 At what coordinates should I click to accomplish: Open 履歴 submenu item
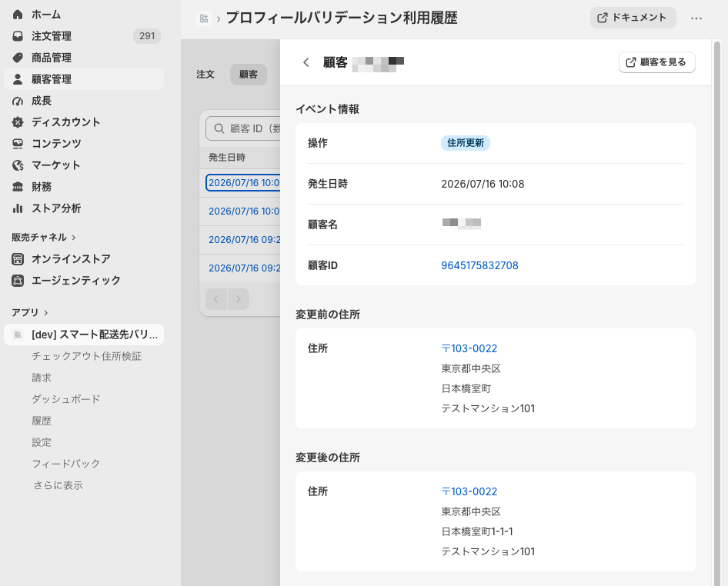(x=42, y=421)
